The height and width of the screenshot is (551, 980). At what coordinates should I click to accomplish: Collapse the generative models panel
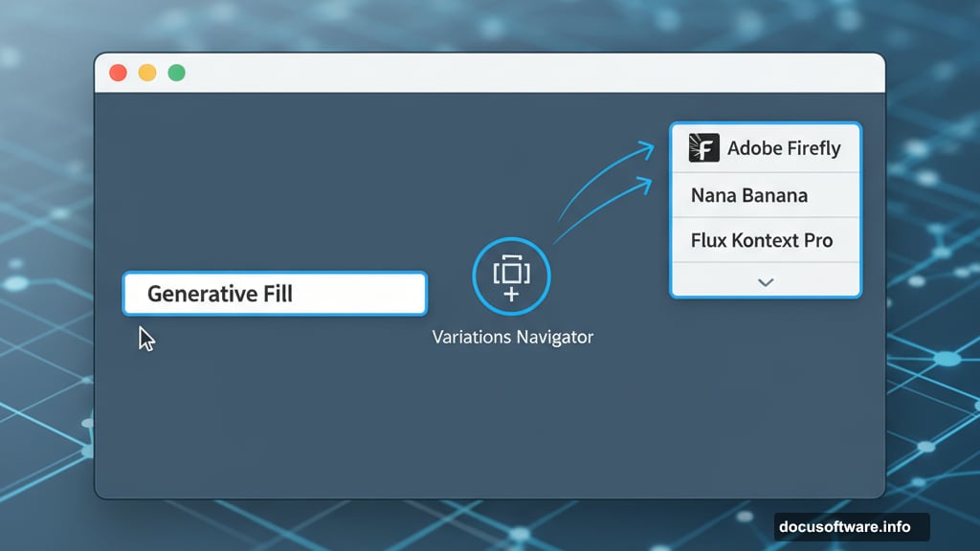[764, 282]
